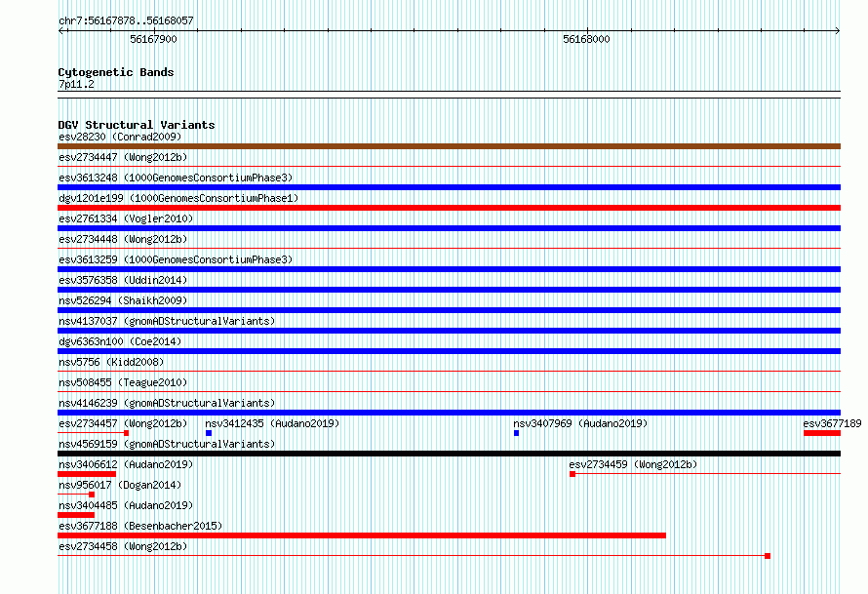
Task: Select nsv526294 (Shaikh2009) label
Action: [123, 300]
